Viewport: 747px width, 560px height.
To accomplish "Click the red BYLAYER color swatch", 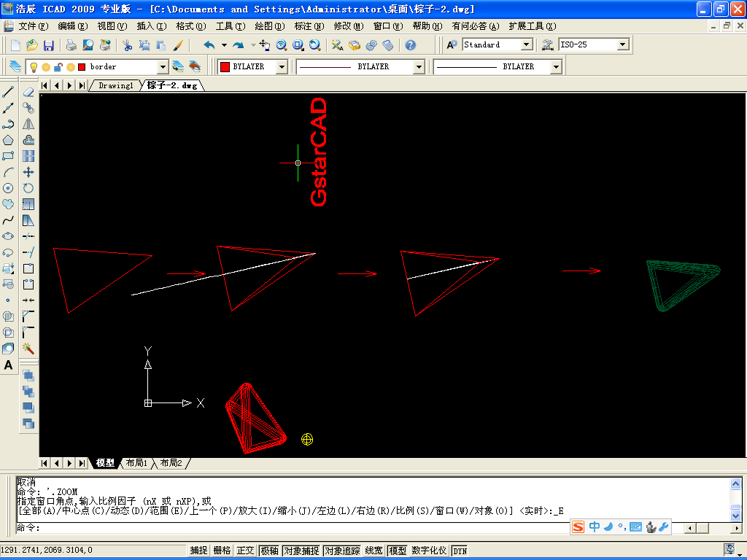I will [225, 66].
